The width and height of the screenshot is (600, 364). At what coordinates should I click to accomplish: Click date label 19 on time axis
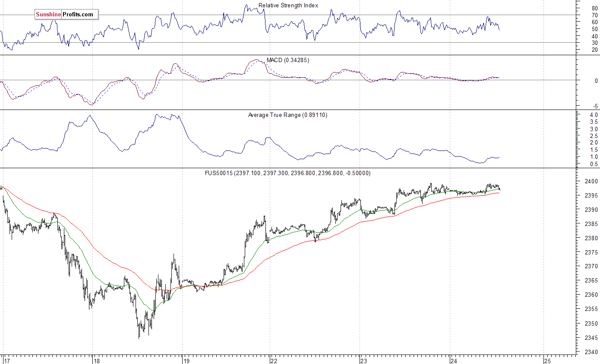(186, 361)
